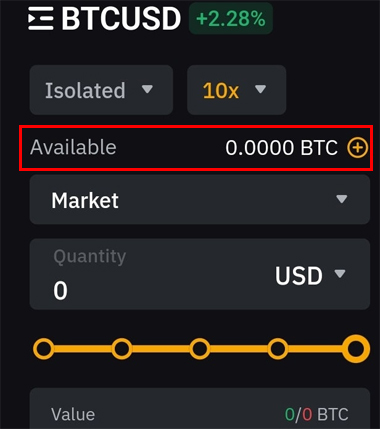Focus the Quantity input field
This screenshot has height=429, width=380.
pos(200,274)
